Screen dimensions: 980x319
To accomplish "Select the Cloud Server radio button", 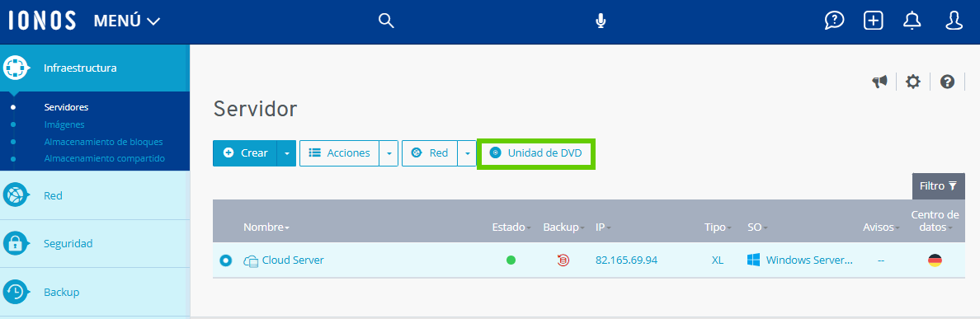I will (226, 260).
